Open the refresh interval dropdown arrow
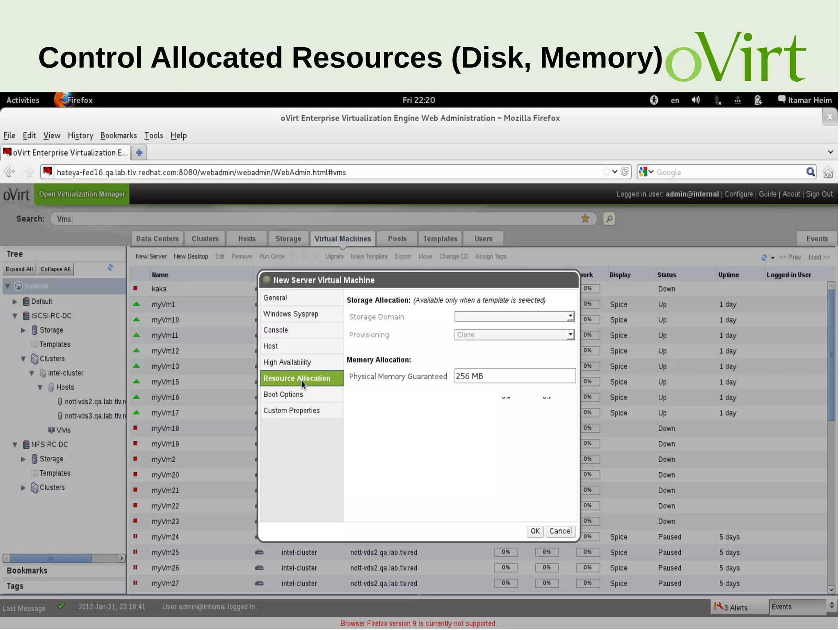The image size is (840, 630). coord(772,258)
